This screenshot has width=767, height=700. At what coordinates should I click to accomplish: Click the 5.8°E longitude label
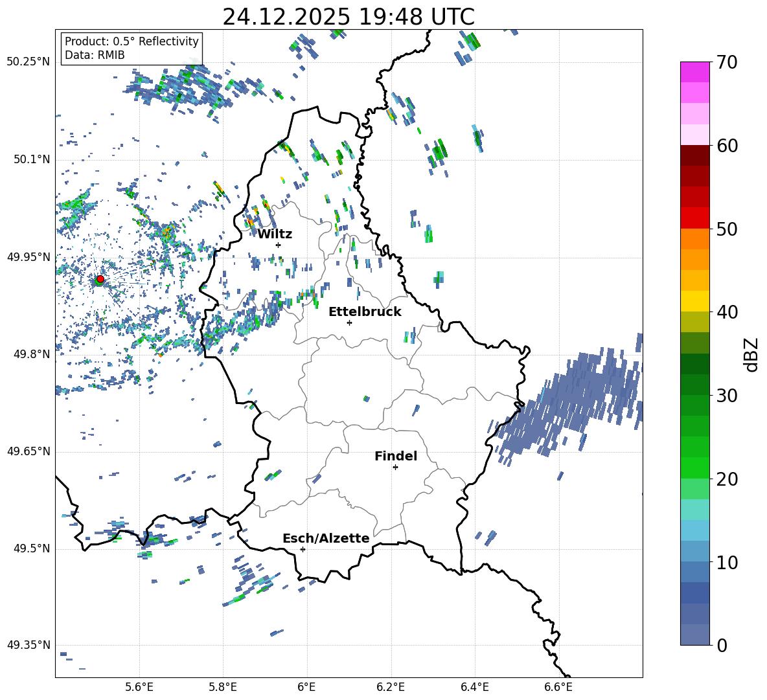tap(223, 687)
